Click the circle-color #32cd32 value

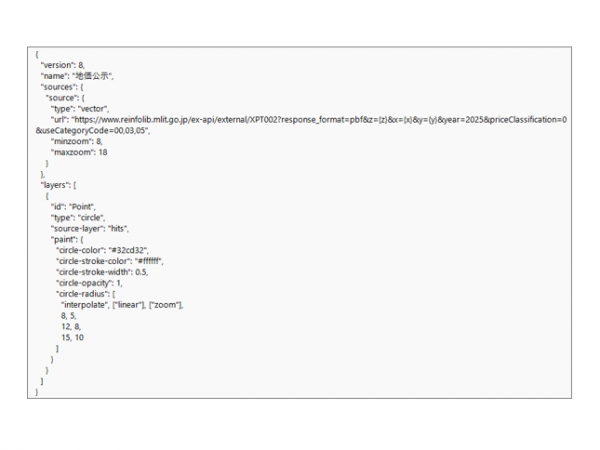(x=128, y=250)
